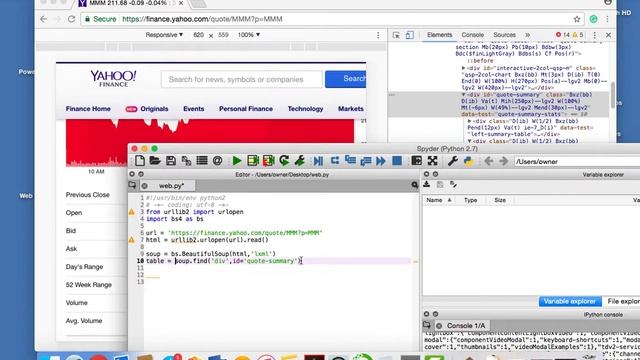The image size is (640, 360).
Task: Open run configuration green wrench icon
Action: point(300,161)
